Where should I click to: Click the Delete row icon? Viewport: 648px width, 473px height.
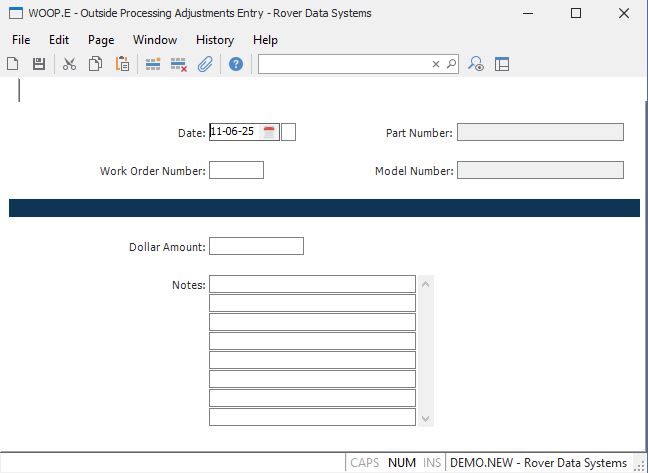179,64
